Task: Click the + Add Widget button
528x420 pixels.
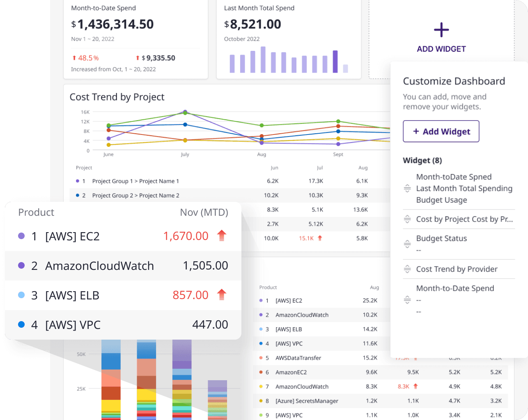Action: pos(441,131)
